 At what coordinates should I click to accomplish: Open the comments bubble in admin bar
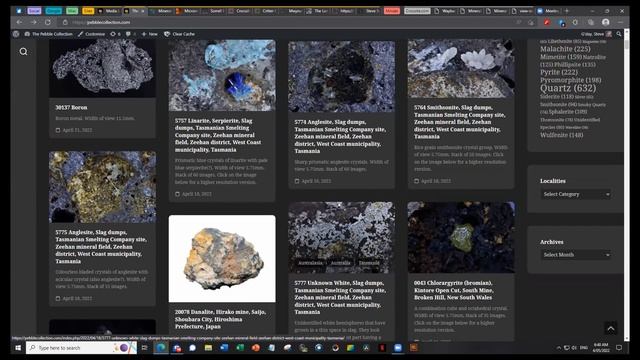pos(131,34)
